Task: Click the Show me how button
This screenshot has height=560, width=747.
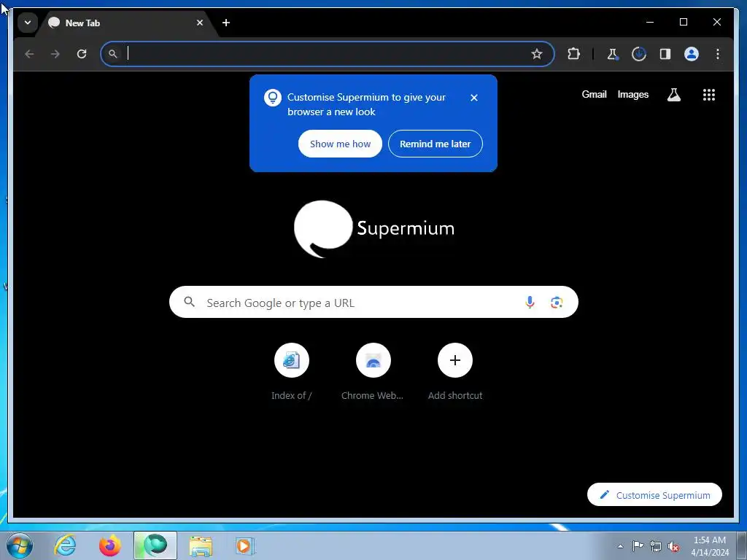Action: 340,144
